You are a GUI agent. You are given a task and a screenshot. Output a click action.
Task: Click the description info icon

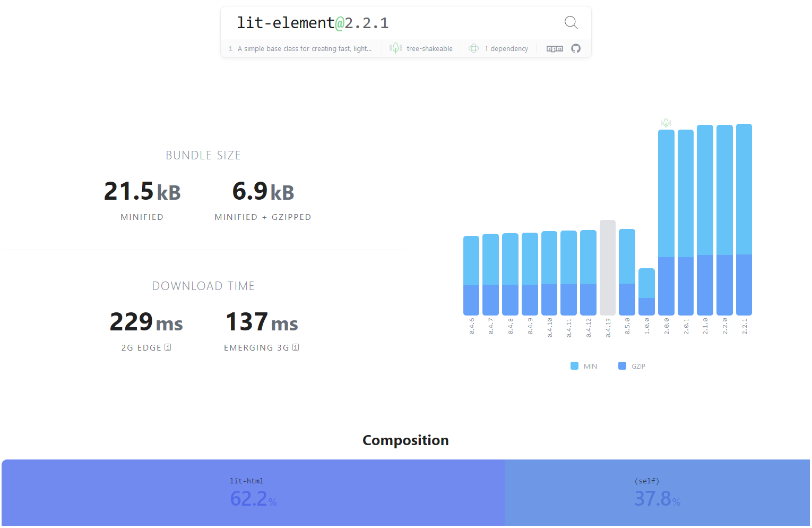pos(230,48)
